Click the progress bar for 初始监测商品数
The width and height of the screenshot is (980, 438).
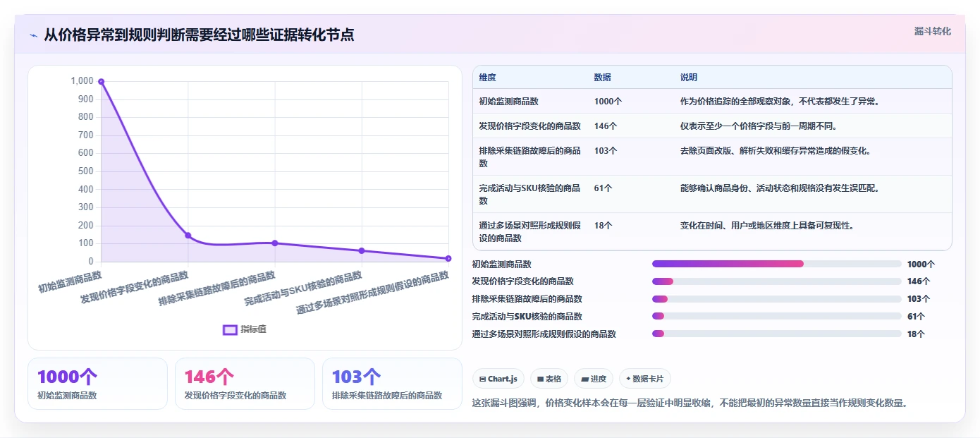coord(777,264)
